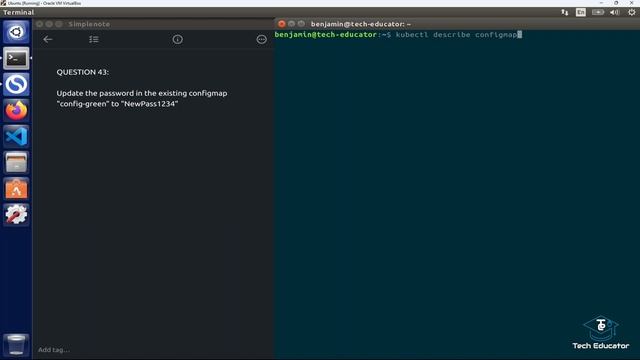Go back to Simplenote notes list
This screenshot has height=360, width=640.
(48, 39)
